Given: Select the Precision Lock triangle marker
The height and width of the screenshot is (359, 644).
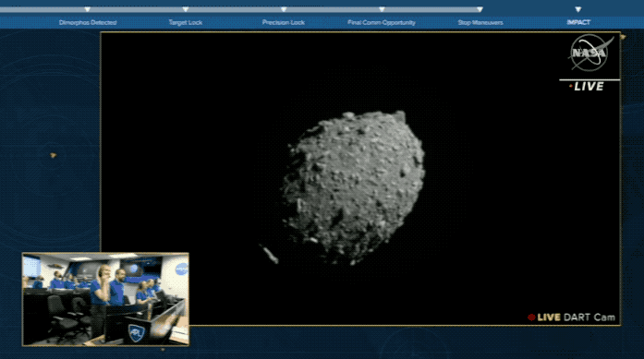Looking at the screenshot, I should 284,9.
